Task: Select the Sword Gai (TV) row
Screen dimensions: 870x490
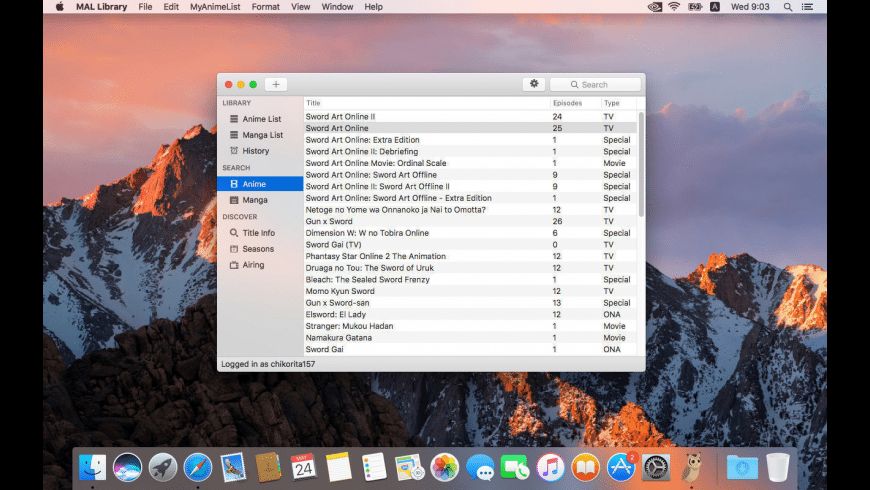Action: point(471,245)
